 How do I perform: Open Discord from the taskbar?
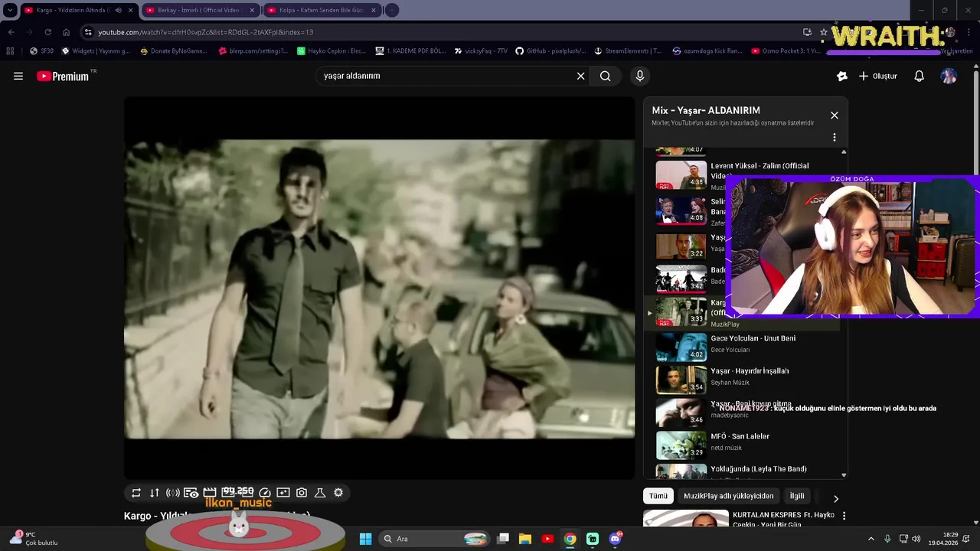(615, 539)
